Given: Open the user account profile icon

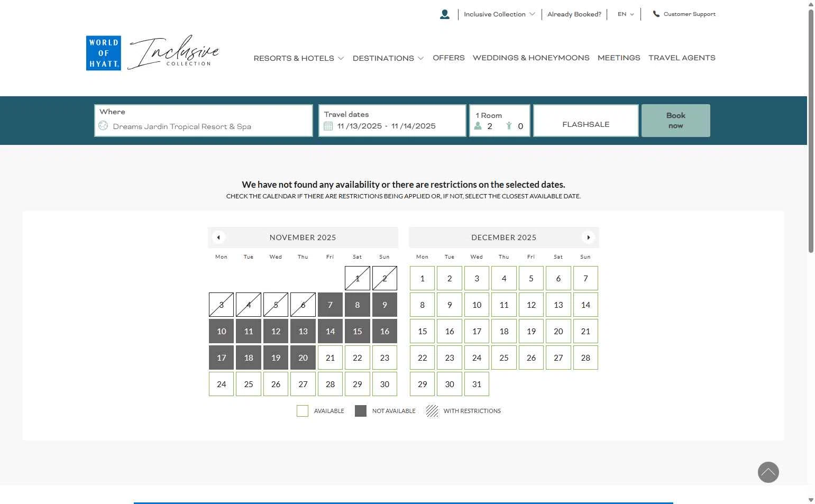Looking at the screenshot, I should pyautogui.click(x=444, y=14).
